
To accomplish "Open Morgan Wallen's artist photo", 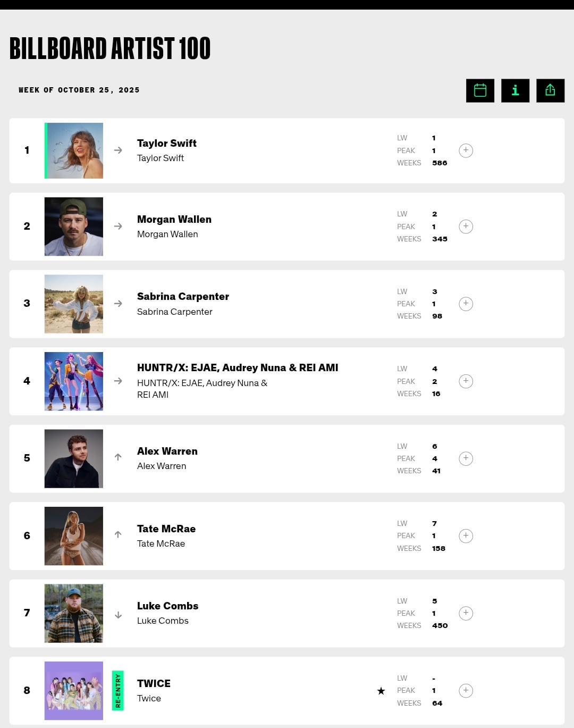I will (74, 227).
